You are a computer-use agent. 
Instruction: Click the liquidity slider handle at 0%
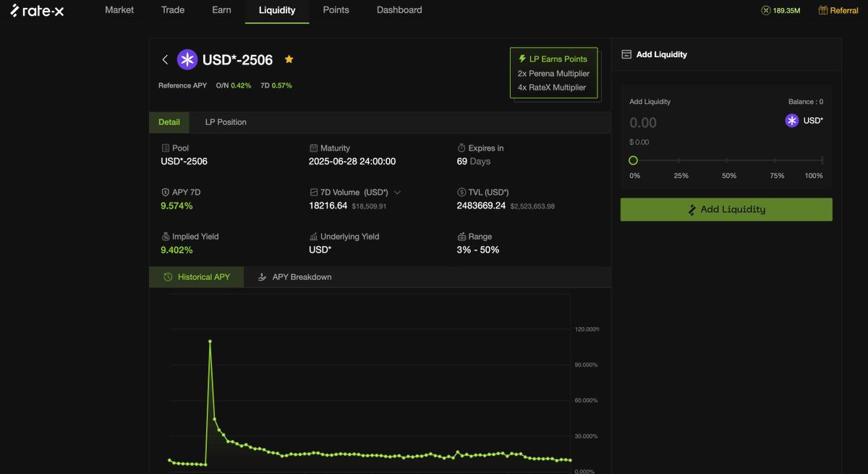[633, 161]
